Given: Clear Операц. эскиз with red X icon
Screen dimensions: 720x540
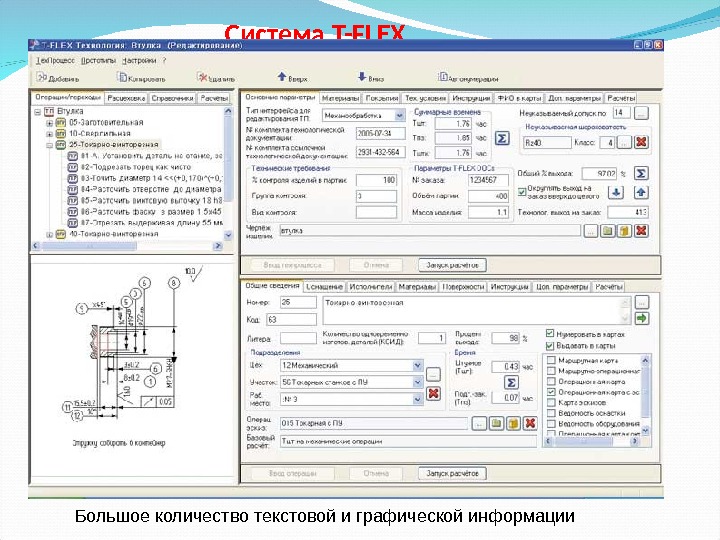Looking at the screenshot, I should click(x=530, y=423).
